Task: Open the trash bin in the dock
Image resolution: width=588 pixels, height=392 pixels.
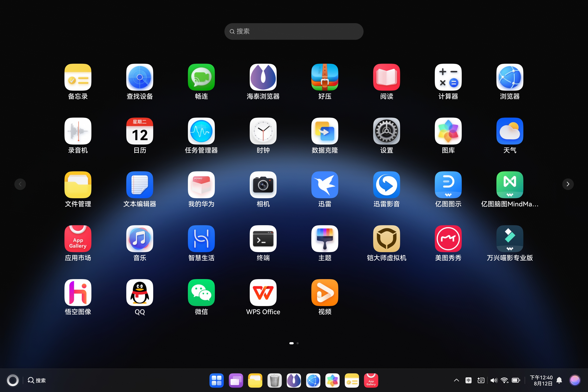Action: (274, 381)
